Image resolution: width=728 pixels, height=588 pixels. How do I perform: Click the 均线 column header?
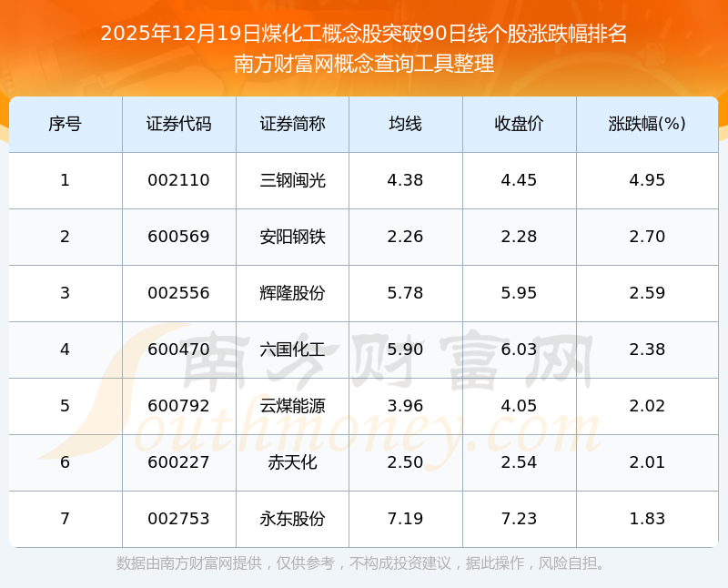[x=405, y=124]
